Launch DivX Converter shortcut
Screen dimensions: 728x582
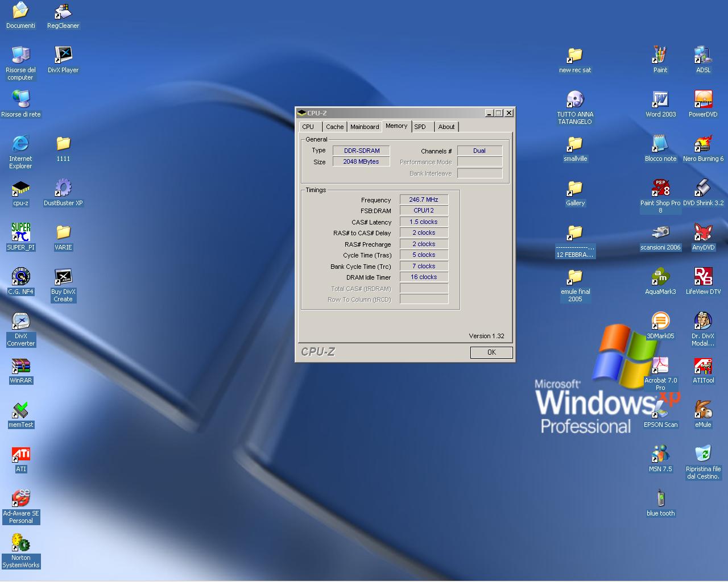20,329
